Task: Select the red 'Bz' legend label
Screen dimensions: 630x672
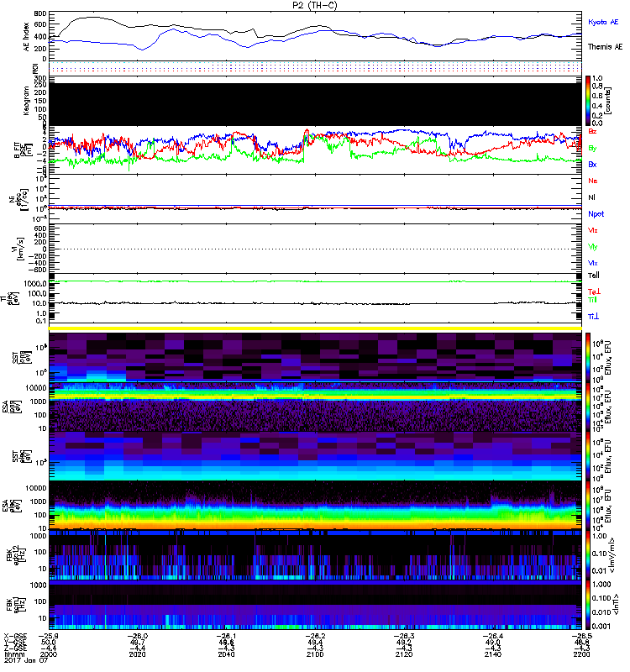Action: tap(592, 131)
